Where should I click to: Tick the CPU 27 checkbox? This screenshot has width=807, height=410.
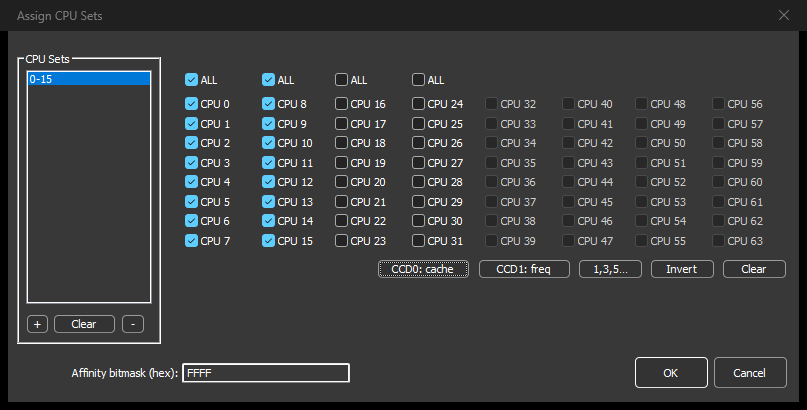[418, 163]
